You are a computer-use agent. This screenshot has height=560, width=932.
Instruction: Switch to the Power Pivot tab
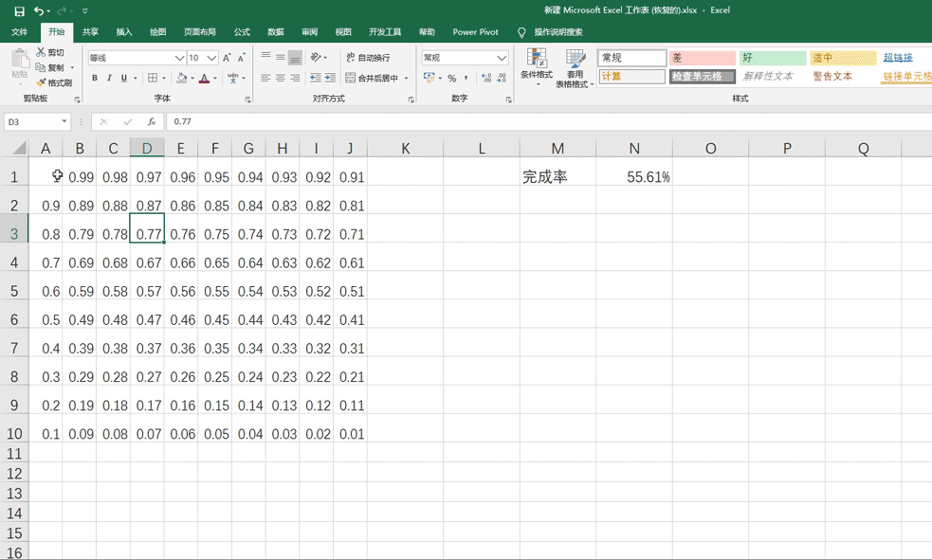coord(476,32)
